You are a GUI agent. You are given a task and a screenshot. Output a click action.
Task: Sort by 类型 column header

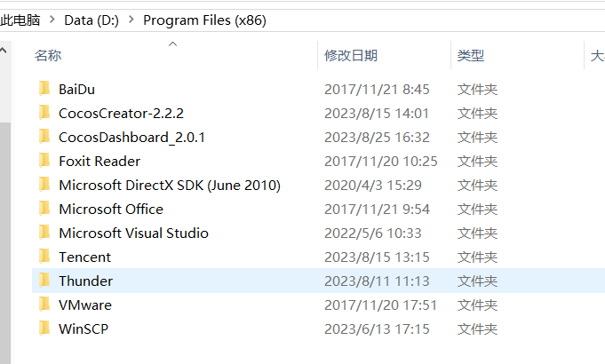[471, 56]
